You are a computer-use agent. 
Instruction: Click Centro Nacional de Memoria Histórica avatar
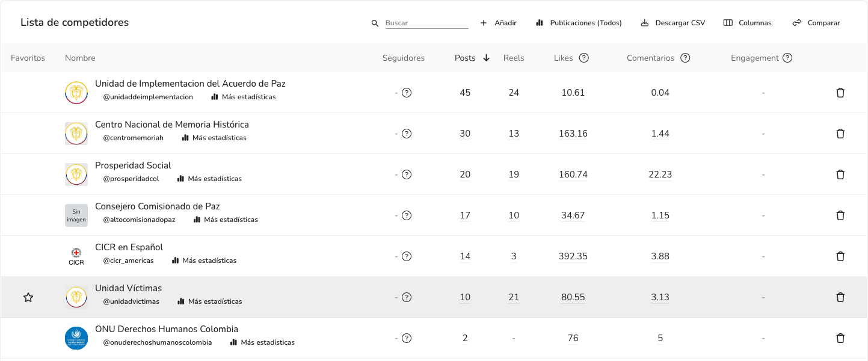76,134
